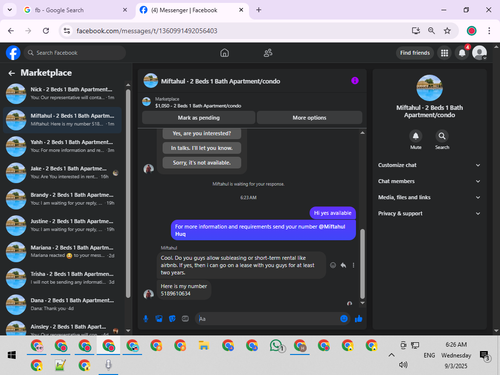The width and height of the screenshot is (500, 375).
Task: Bookmark this page with star icon
Action: pos(447,31)
